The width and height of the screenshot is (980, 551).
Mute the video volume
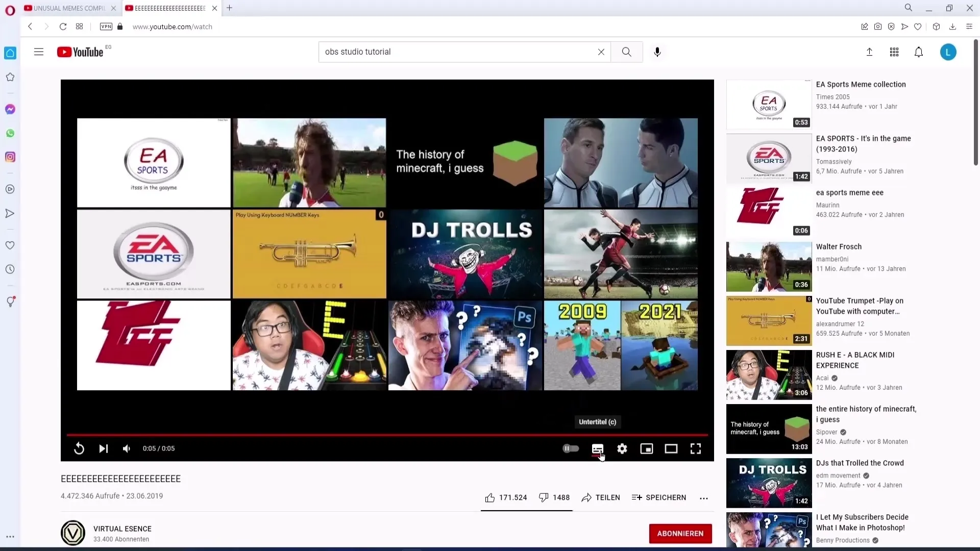tap(127, 448)
